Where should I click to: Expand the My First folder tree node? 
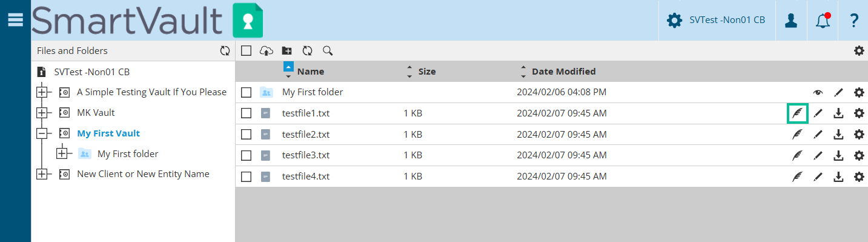[x=62, y=153]
